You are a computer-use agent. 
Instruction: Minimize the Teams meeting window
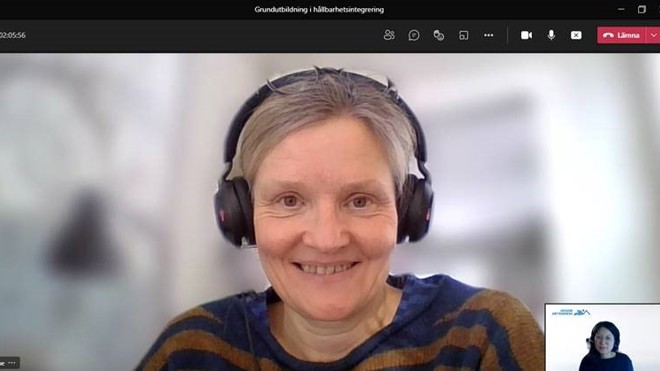click(621, 9)
